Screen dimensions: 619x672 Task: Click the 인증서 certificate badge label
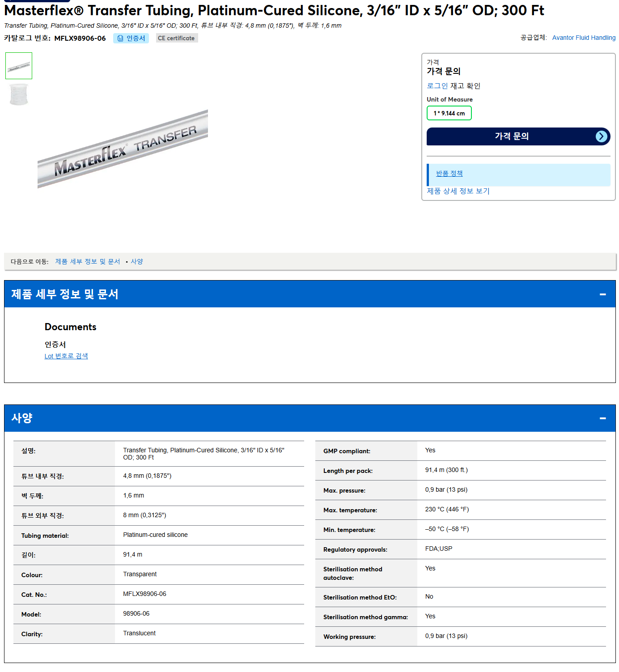click(x=136, y=38)
